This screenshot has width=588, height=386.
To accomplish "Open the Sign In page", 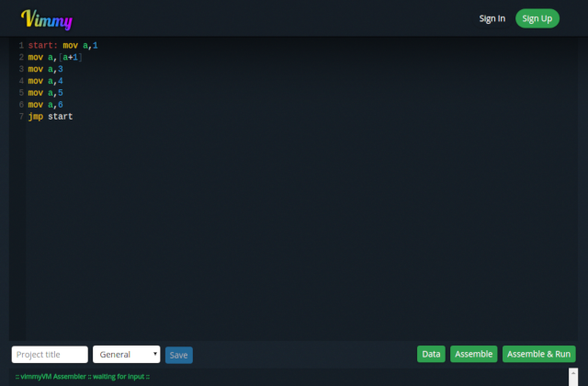I will [x=492, y=18].
